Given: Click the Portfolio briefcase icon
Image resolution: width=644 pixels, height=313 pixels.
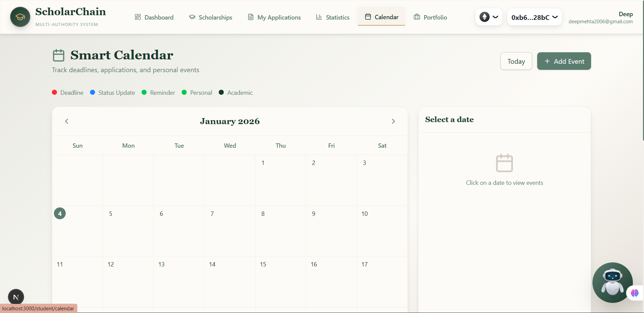Looking at the screenshot, I should point(417,17).
